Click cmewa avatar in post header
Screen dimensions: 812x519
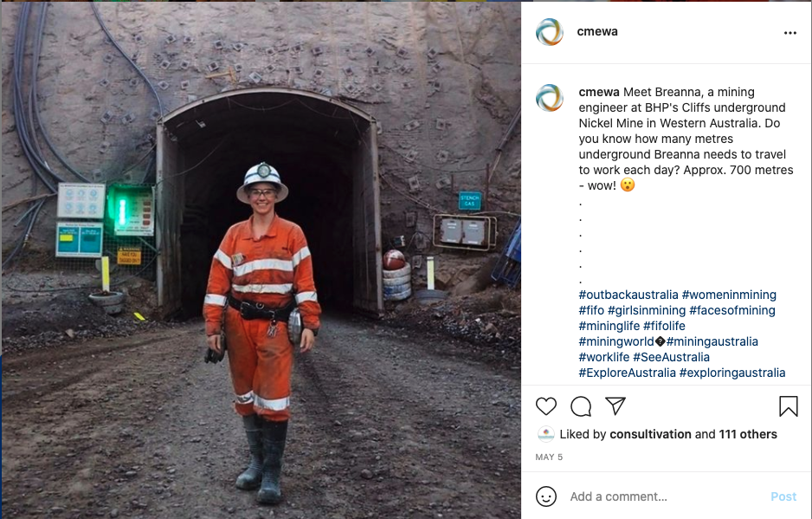point(550,32)
